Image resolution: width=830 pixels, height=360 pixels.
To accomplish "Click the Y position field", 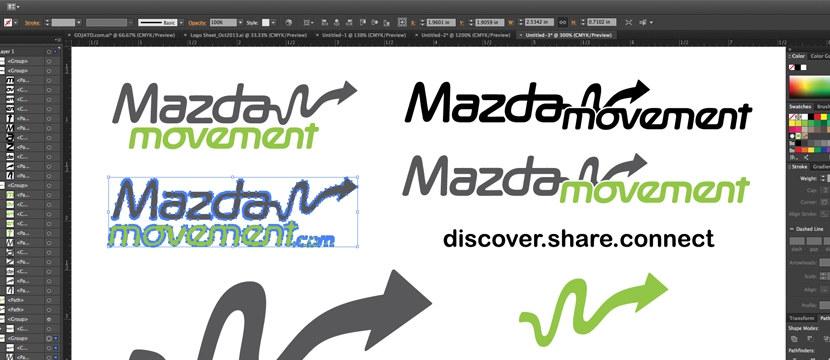I will [490, 23].
